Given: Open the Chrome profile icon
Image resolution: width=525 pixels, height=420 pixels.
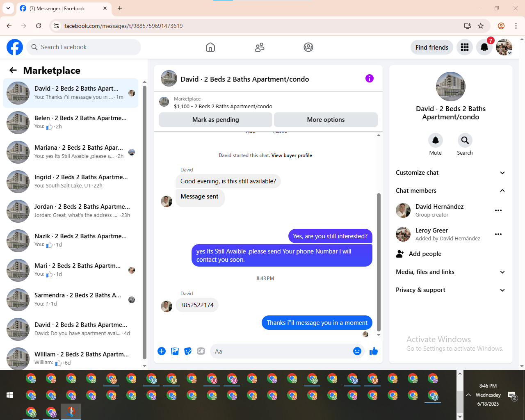Looking at the screenshot, I should point(501,26).
